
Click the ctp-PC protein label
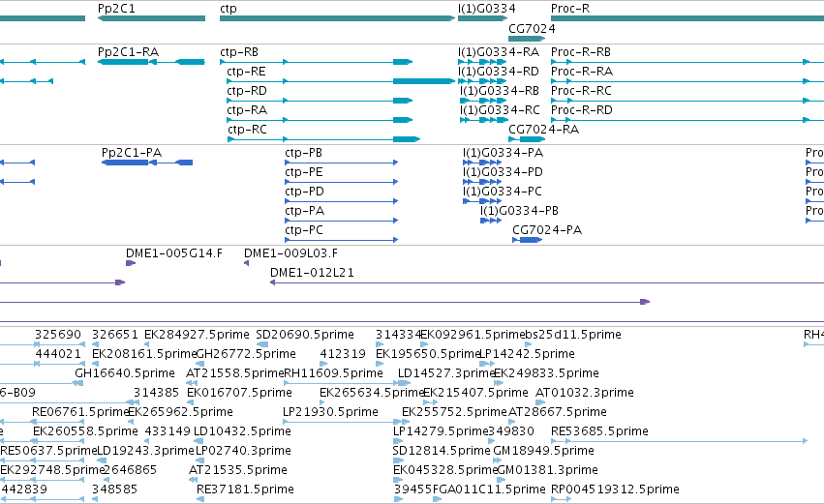pyautogui.click(x=304, y=230)
